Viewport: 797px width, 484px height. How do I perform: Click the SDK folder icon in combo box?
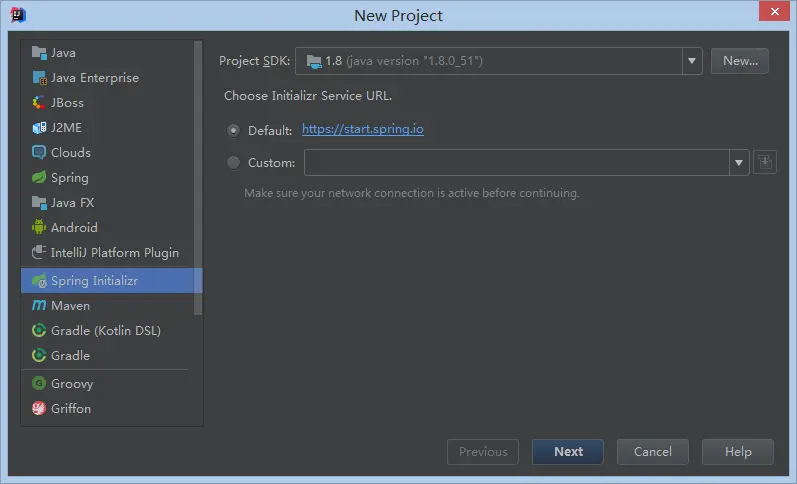(x=314, y=62)
